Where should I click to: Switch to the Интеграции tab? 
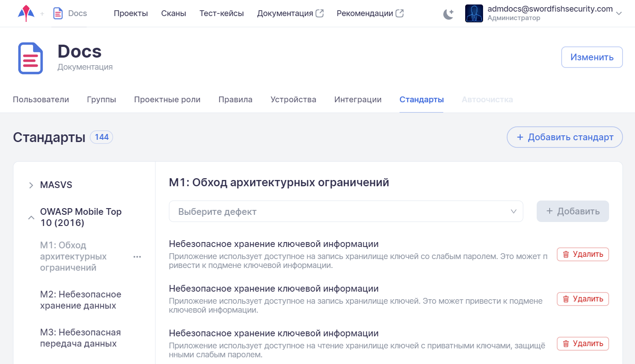pos(357,100)
